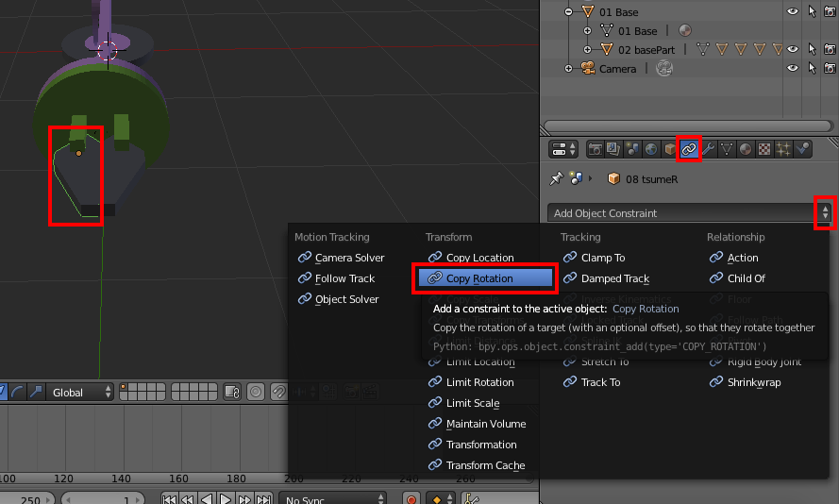Click the cube icon next to 08 tsumeR
839x504 pixels.
pos(613,178)
